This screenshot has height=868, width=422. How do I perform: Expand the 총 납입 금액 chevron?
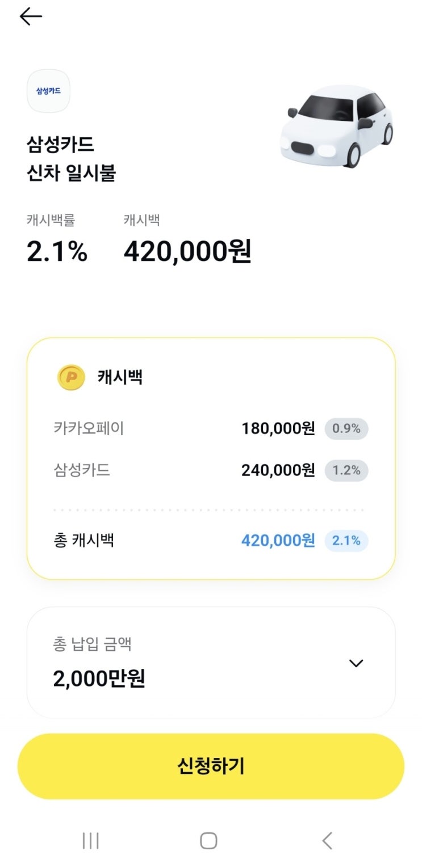(x=356, y=663)
